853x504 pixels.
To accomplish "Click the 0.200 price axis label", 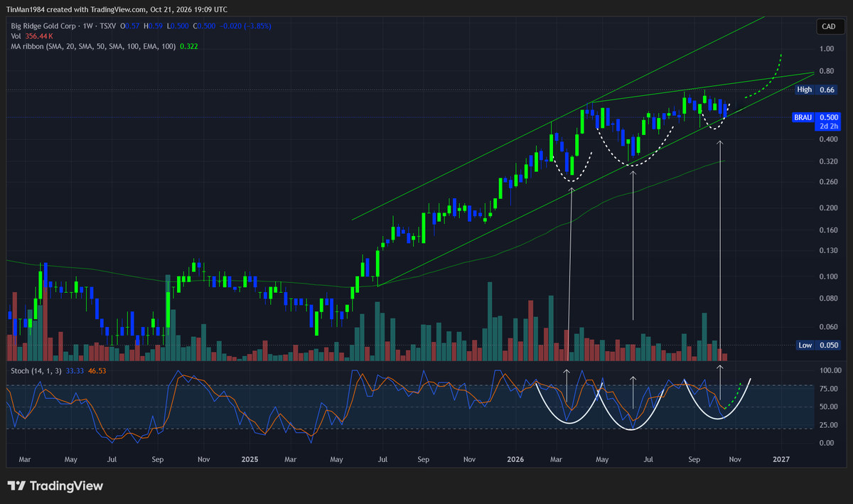I will (x=829, y=208).
